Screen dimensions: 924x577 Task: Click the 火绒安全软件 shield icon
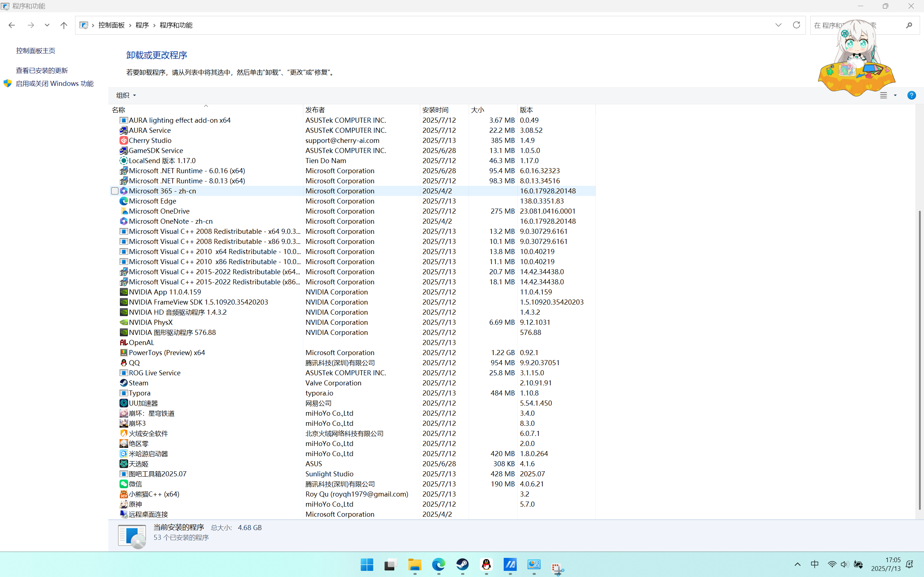click(x=123, y=433)
